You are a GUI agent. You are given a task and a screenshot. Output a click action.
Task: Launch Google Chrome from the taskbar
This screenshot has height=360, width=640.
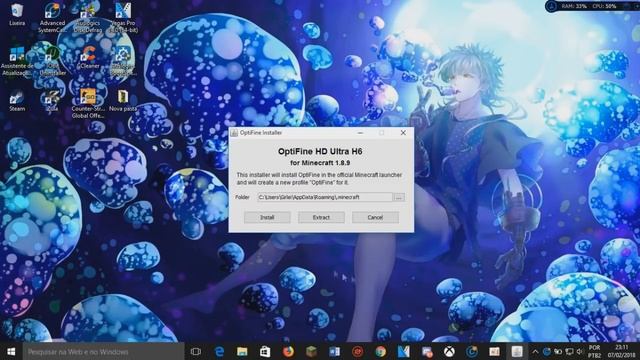(380, 351)
